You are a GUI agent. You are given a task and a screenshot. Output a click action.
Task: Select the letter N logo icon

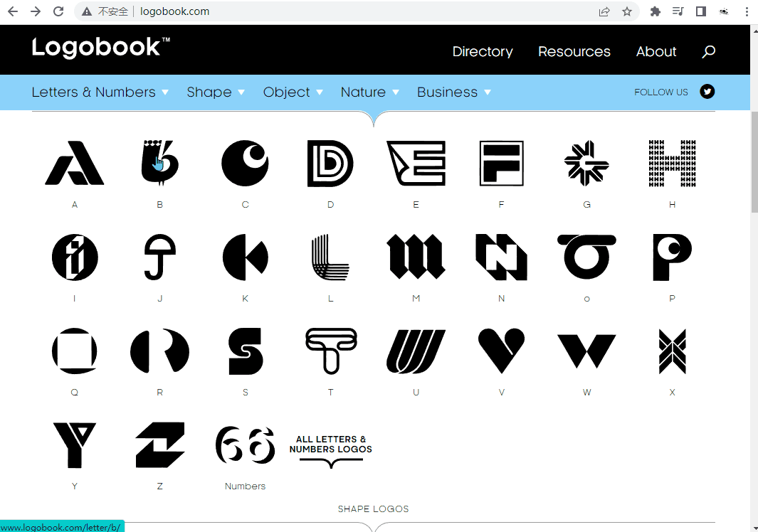[x=501, y=257]
